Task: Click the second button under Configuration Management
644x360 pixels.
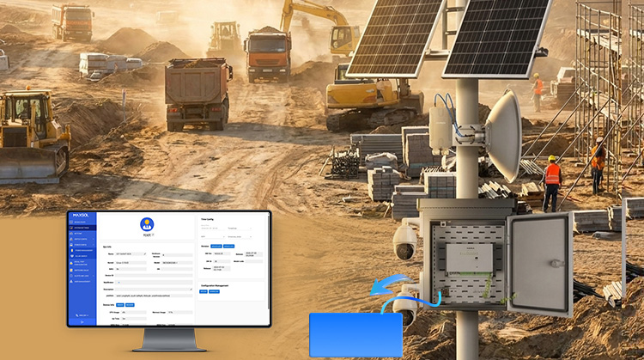Action: [214, 291]
